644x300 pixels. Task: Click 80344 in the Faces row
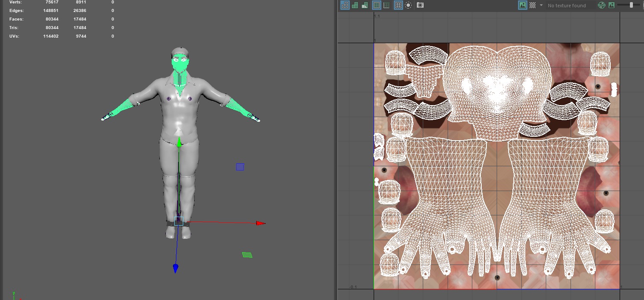(x=52, y=19)
